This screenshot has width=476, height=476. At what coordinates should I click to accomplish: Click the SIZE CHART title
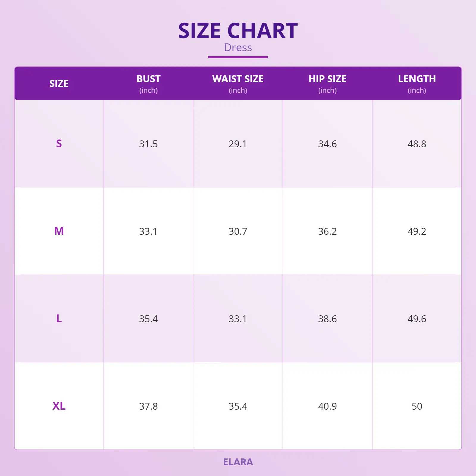click(x=238, y=31)
